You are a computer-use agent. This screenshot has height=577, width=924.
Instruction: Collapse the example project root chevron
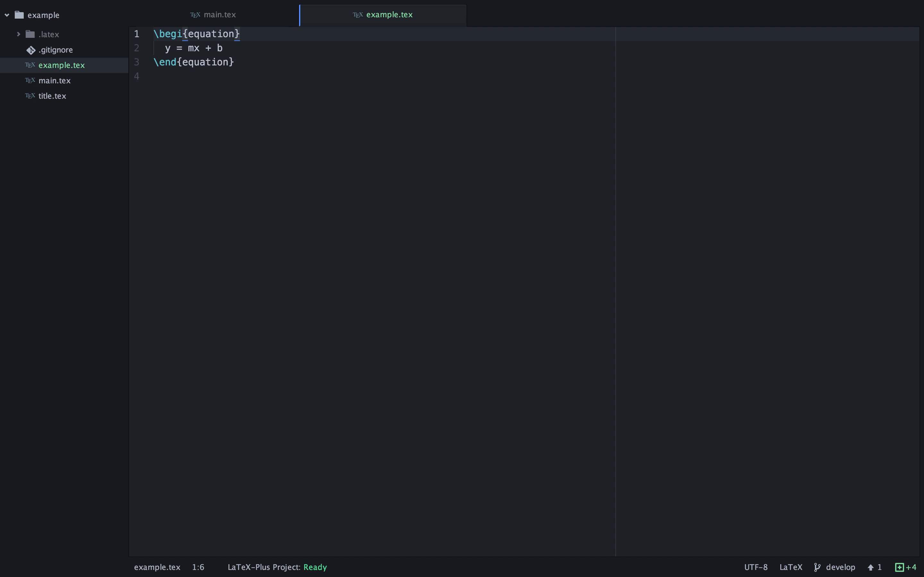[7, 15]
